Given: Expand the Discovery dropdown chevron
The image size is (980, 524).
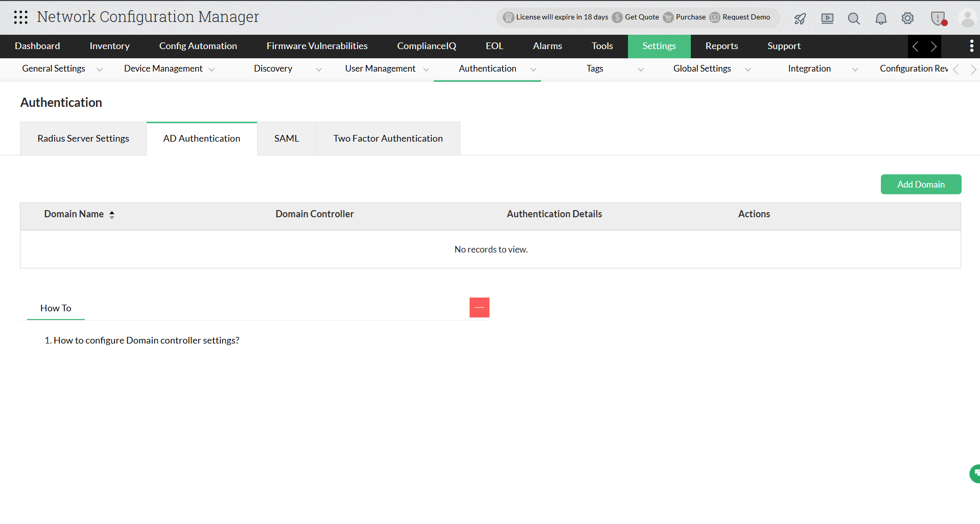Looking at the screenshot, I should (x=319, y=70).
